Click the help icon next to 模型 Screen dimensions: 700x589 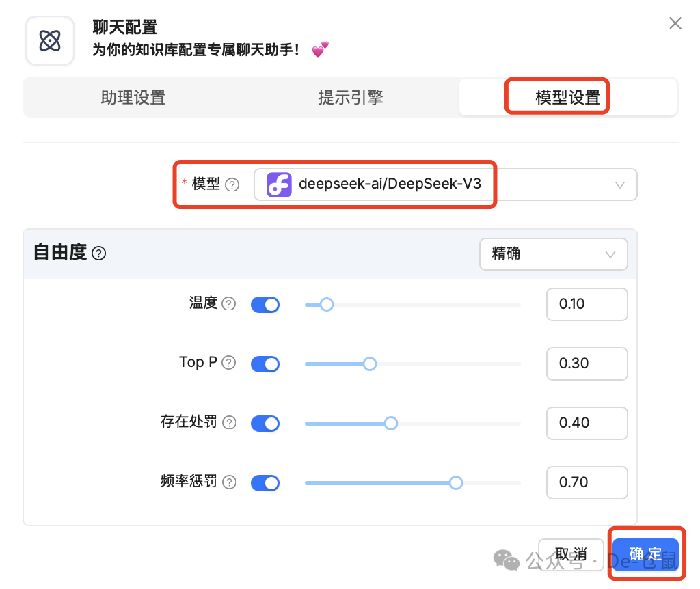[232, 184]
